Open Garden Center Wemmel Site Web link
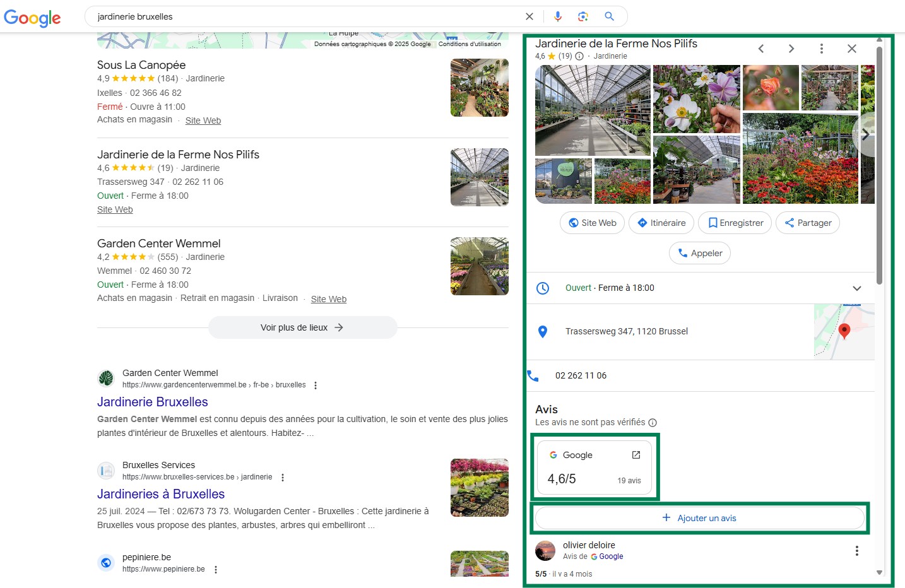This screenshot has width=905, height=588. [329, 299]
